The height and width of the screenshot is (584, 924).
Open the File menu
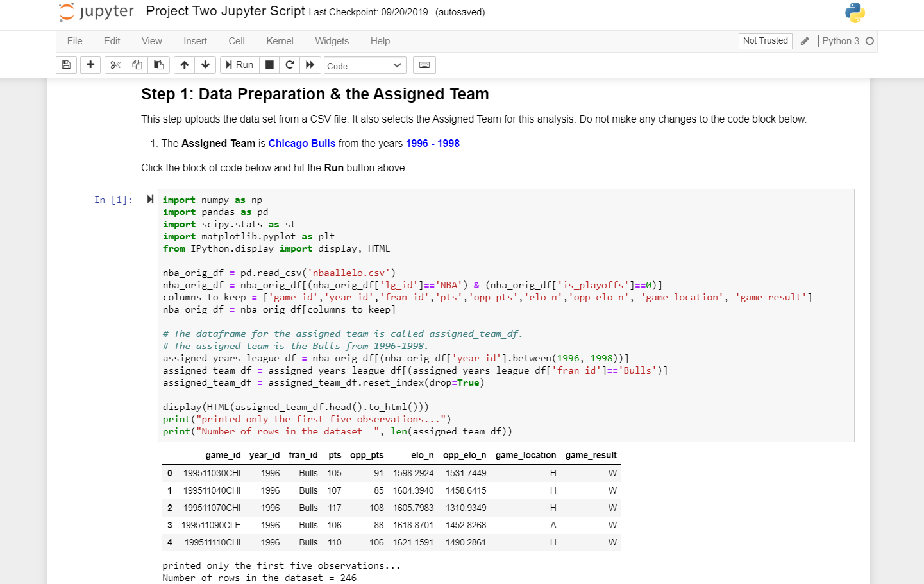74,41
